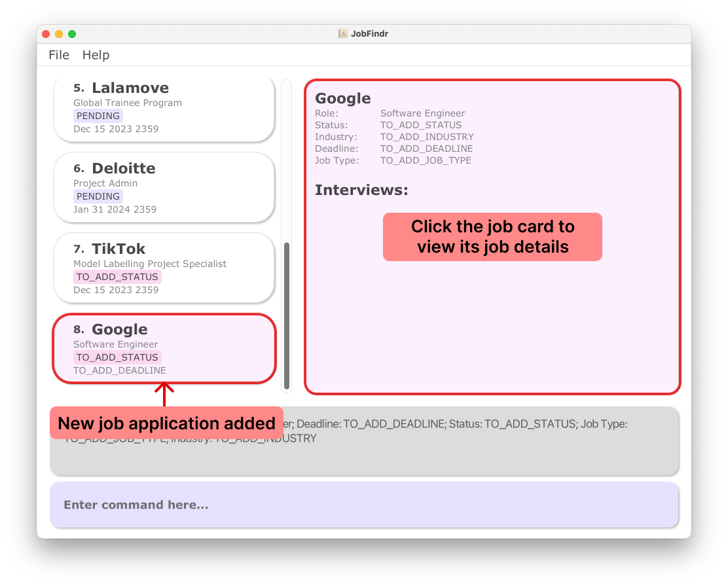This screenshot has width=728, height=587.
Task: Click the "Deadline:" label in job details
Action: (x=336, y=149)
